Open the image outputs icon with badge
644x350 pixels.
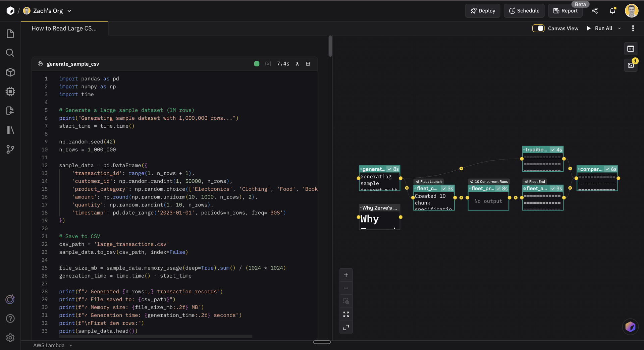point(631,65)
